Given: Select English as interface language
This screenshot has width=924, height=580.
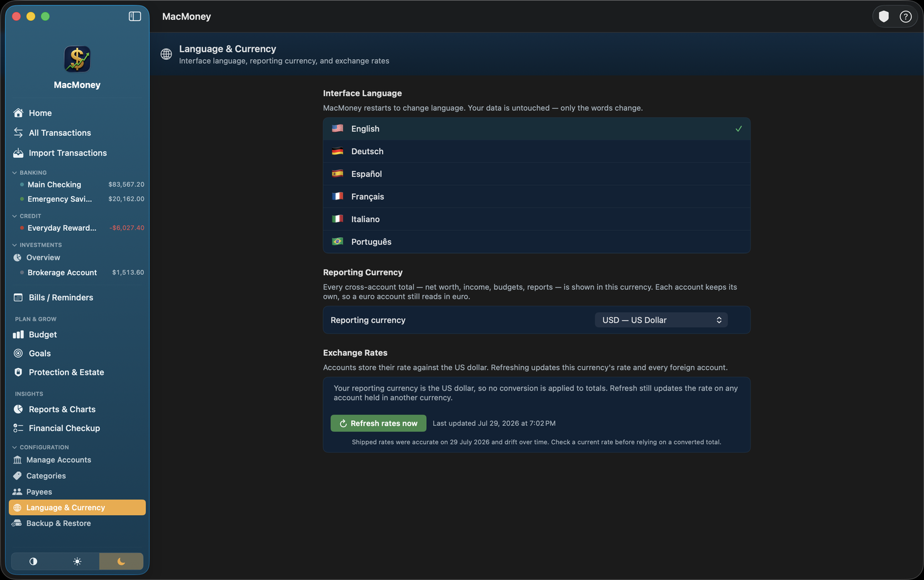Looking at the screenshot, I should click(537, 129).
